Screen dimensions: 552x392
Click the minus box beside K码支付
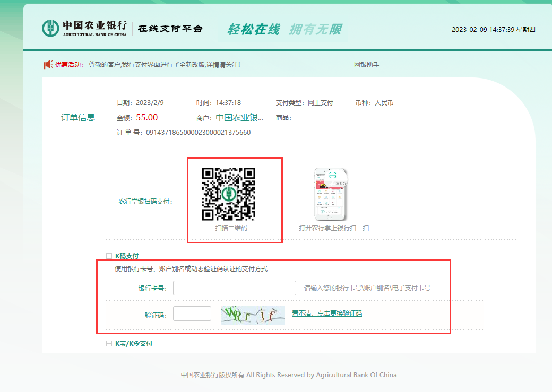108,256
